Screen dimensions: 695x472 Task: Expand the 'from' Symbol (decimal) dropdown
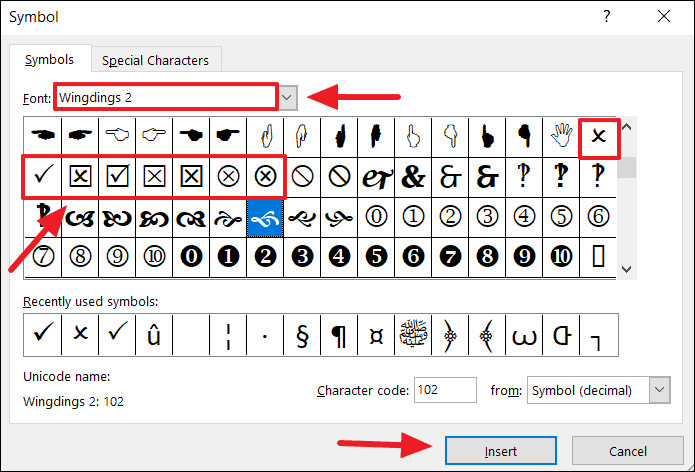(660, 389)
